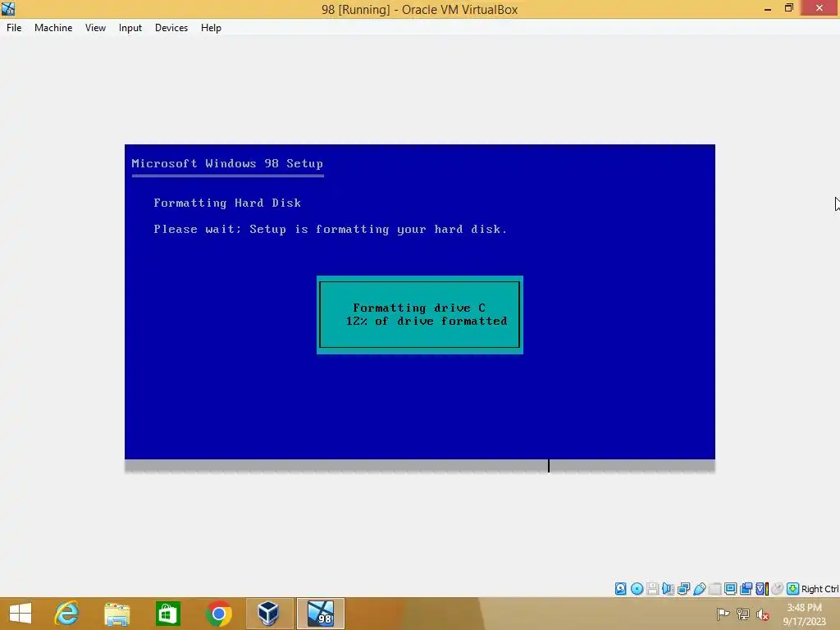
Task: Open the Windows Start button
Action: pos(21,614)
